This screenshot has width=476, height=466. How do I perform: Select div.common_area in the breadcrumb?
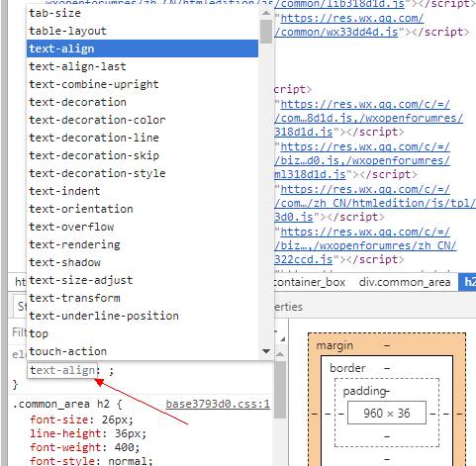pos(405,282)
